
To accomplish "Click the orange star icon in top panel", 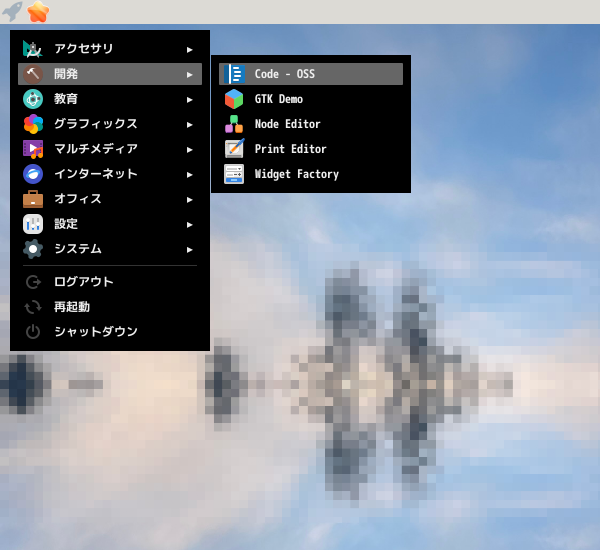I will tap(38, 11).
